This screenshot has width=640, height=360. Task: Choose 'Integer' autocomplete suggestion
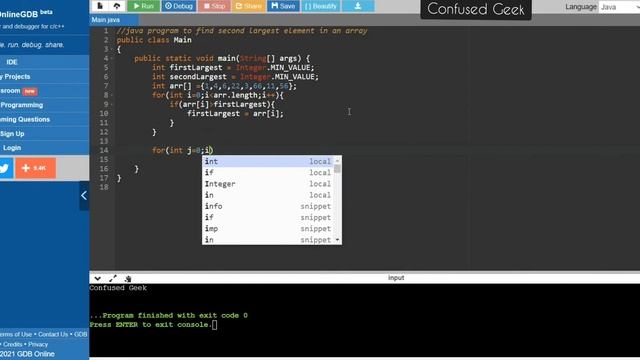point(268,184)
